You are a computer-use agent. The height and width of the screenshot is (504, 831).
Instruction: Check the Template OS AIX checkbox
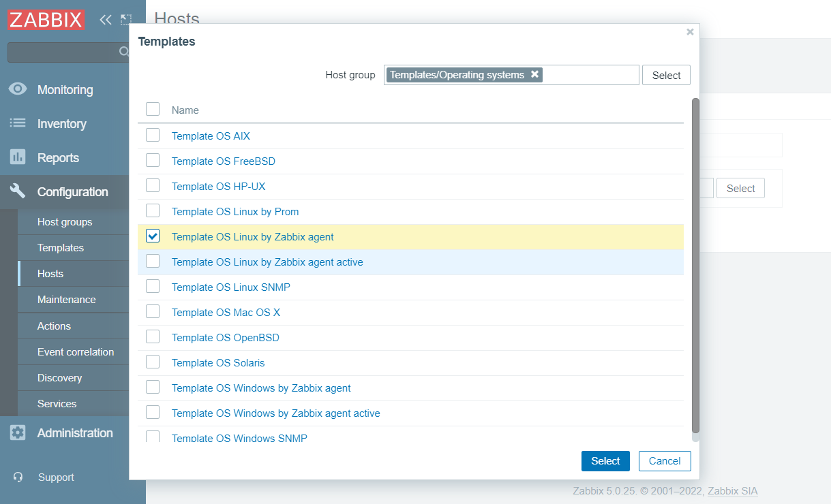pyautogui.click(x=153, y=136)
